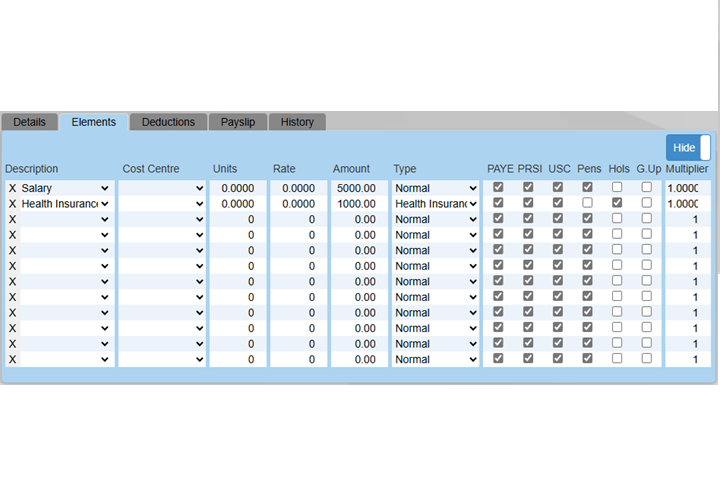Image resolution: width=720 pixels, height=495 pixels.
Task: Remove the Salary row using its X
Action: point(13,188)
